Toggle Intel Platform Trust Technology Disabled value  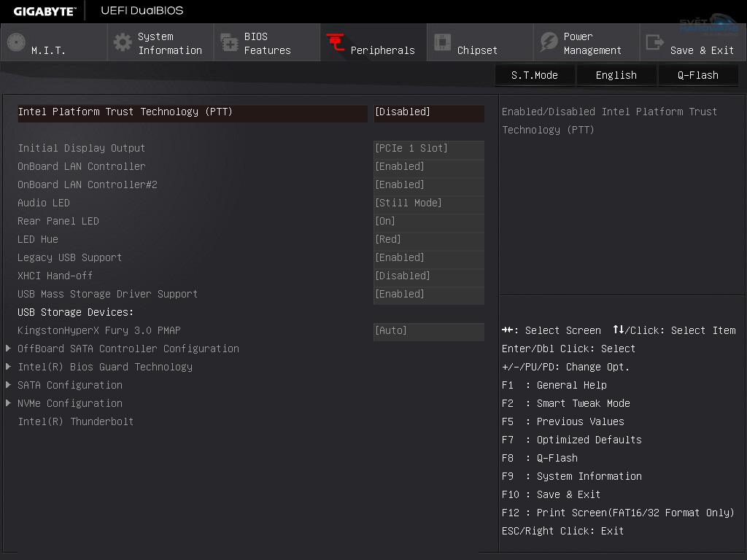tap(428, 112)
